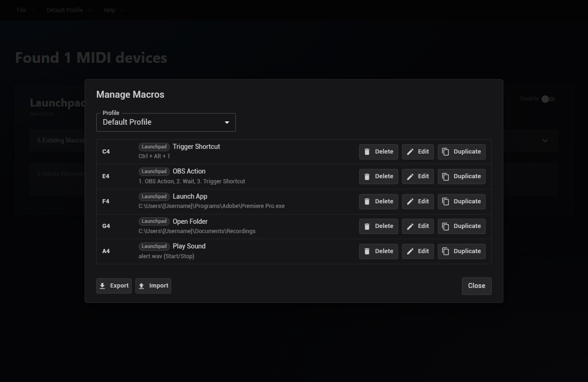This screenshot has width=588, height=382.
Task: Open the Profile dropdown showing Default Profile
Action: pyautogui.click(x=166, y=122)
